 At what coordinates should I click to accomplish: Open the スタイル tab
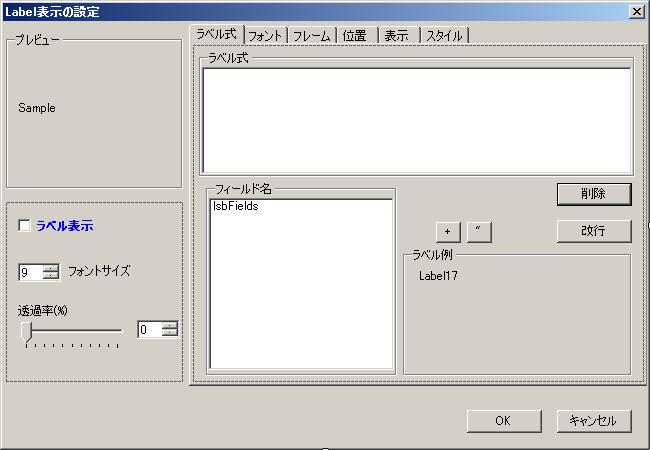pyautogui.click(x=444, y=35)
